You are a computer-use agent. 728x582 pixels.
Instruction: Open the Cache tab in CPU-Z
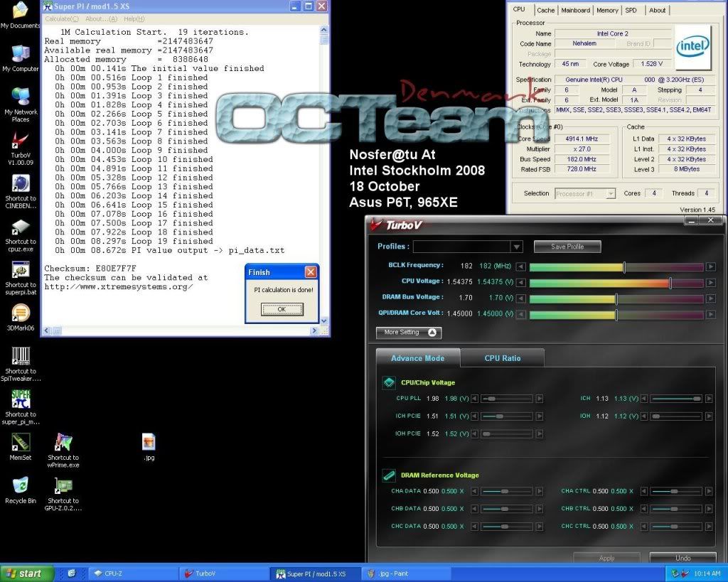point(545,10)
